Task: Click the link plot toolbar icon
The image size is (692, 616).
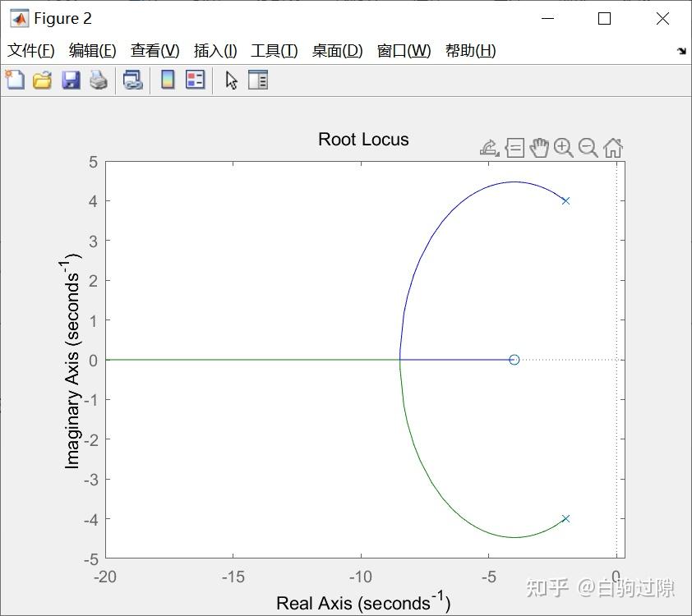Action: (x=133, y=80)
